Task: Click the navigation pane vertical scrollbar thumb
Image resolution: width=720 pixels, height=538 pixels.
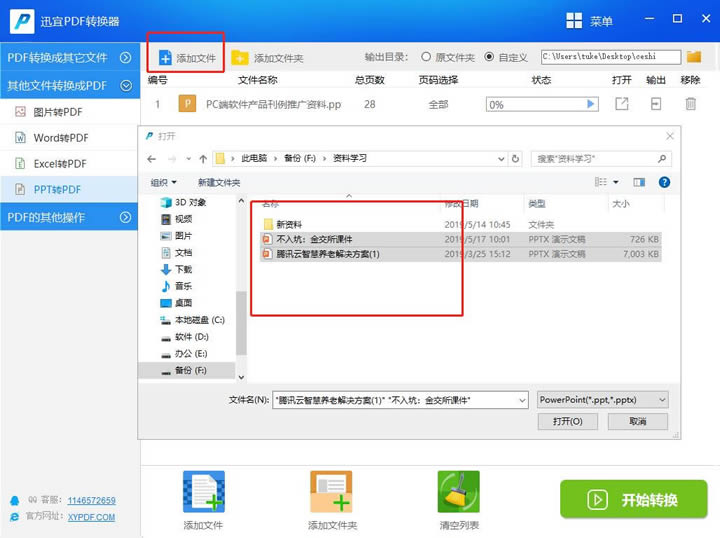Action: click(x=241, y=323)
